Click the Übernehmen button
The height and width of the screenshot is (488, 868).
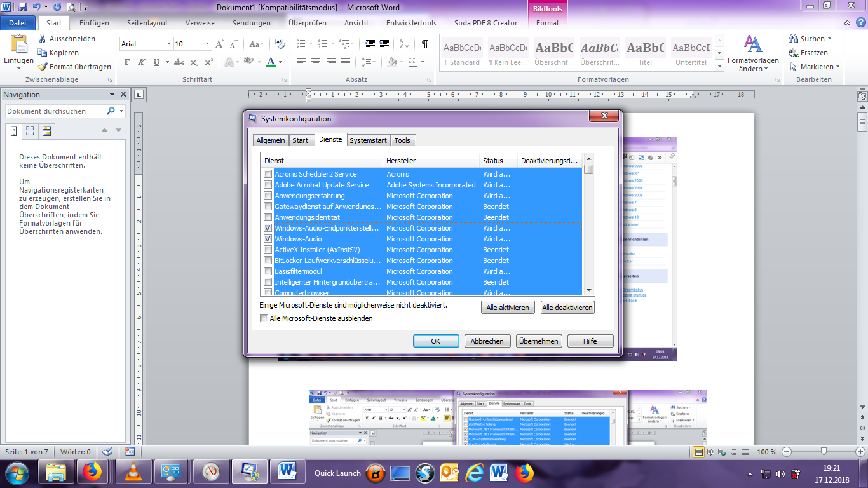click(539, 341)
